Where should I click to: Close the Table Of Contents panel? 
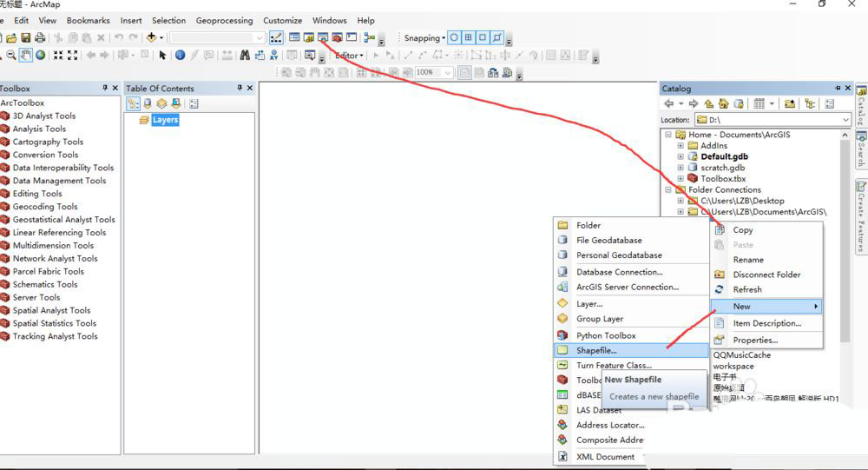coord(250,88)
